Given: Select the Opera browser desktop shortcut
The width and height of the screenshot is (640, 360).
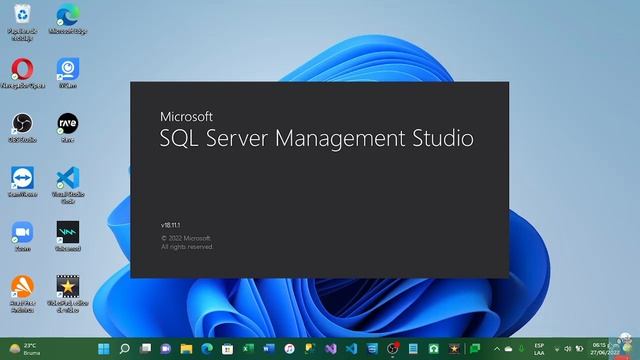Looking at the screenshot, I should coord(22,73).
